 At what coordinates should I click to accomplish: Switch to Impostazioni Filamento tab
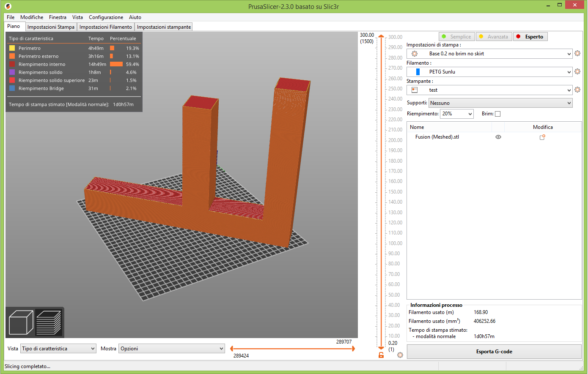(106, 27)
